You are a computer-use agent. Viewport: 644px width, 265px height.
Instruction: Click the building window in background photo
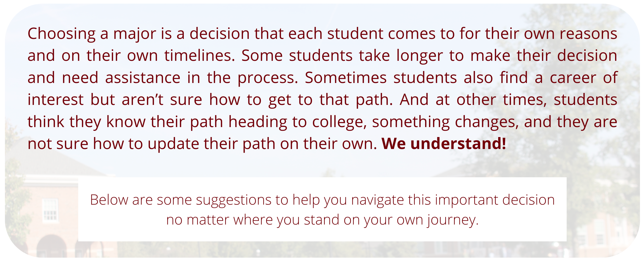click(50, 210)
